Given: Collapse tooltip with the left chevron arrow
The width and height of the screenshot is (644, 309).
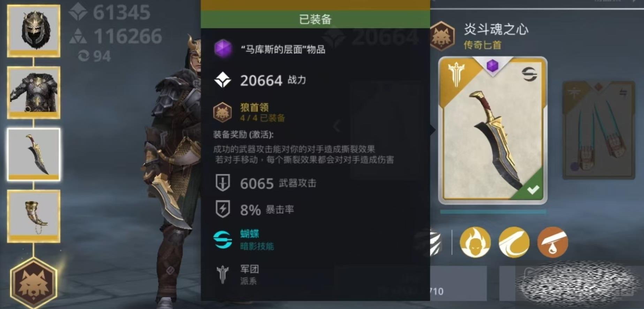Looking at the screenshot, I should (337, 126).
